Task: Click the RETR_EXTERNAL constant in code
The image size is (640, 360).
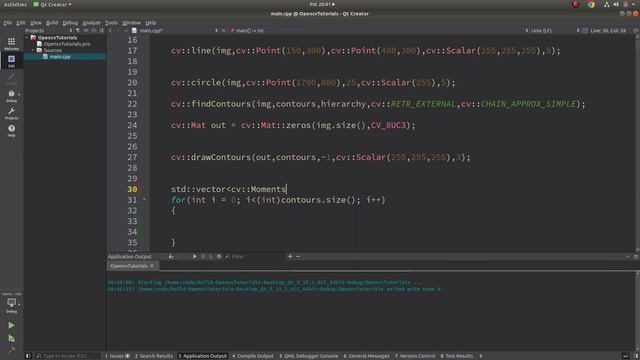Action: 423,104
